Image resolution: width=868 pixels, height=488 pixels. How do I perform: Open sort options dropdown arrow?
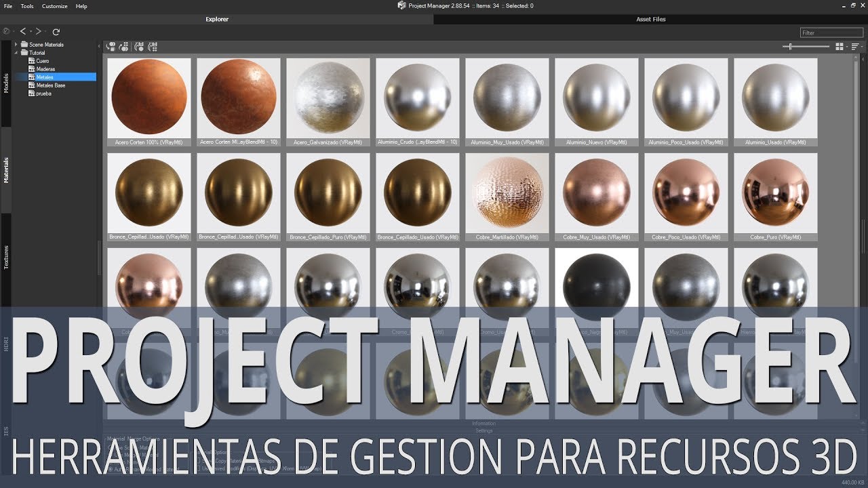point(862,47)
